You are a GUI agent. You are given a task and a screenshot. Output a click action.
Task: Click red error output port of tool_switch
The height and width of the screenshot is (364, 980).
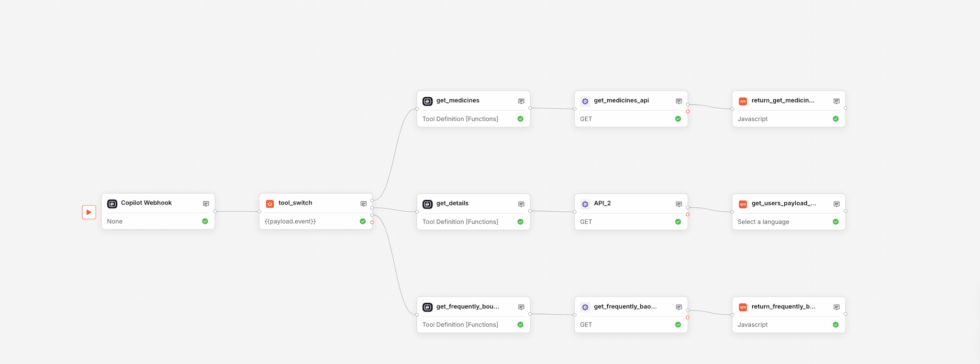(x=372, y=222)
